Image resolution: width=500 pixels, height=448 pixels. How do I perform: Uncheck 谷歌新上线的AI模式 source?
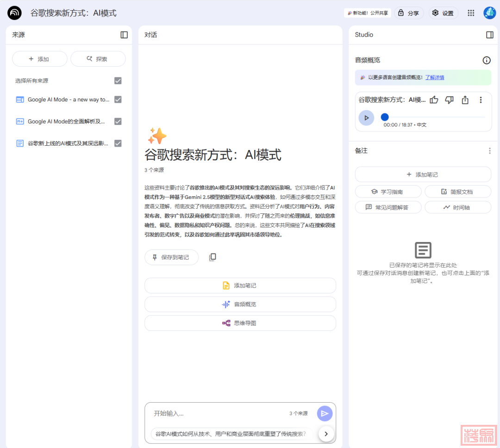[118, 143]
